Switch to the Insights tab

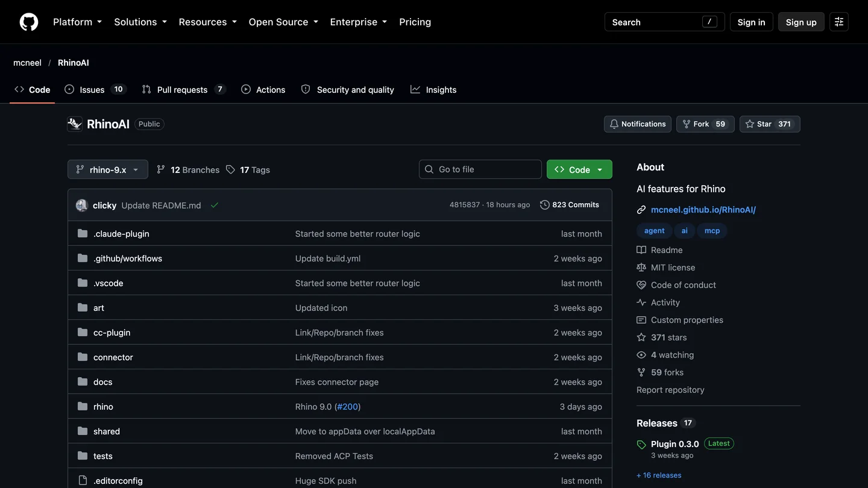pos(433,90)
